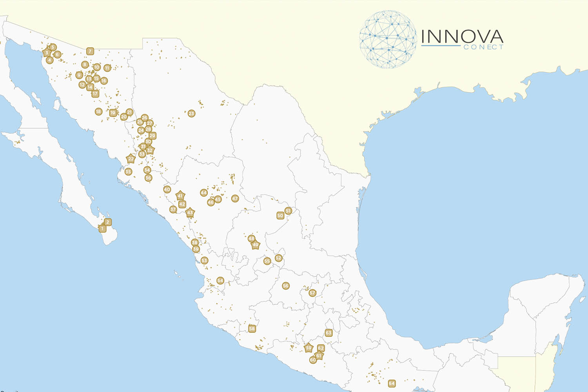Select circle marker number 4
Viewport: 588px width, 392px height.
(49, 60)
